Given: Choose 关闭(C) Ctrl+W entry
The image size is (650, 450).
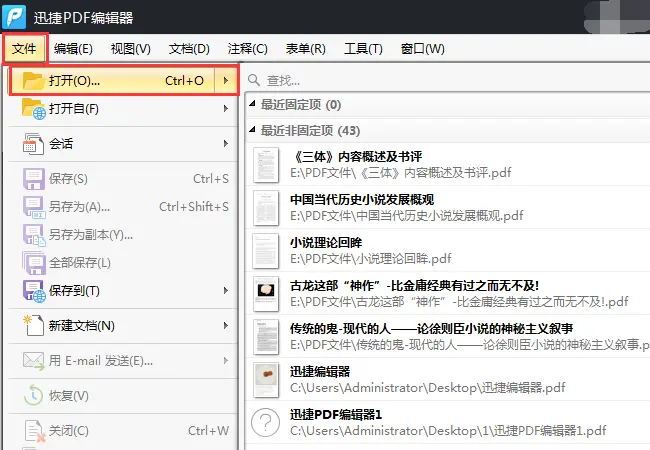Looking at the screenshot, I should tap(124, 431).
